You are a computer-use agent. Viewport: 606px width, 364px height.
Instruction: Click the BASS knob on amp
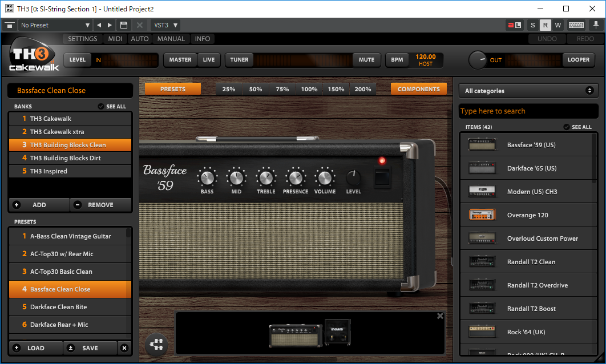point(207,178)
